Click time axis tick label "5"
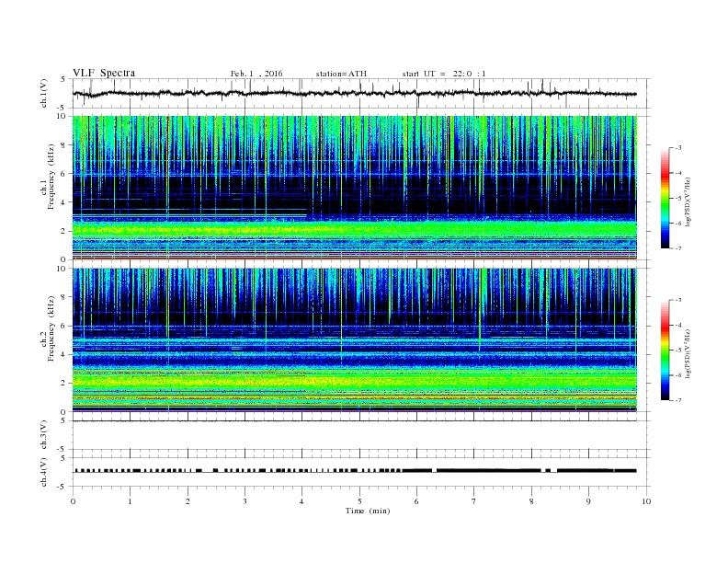 point(359,501)
